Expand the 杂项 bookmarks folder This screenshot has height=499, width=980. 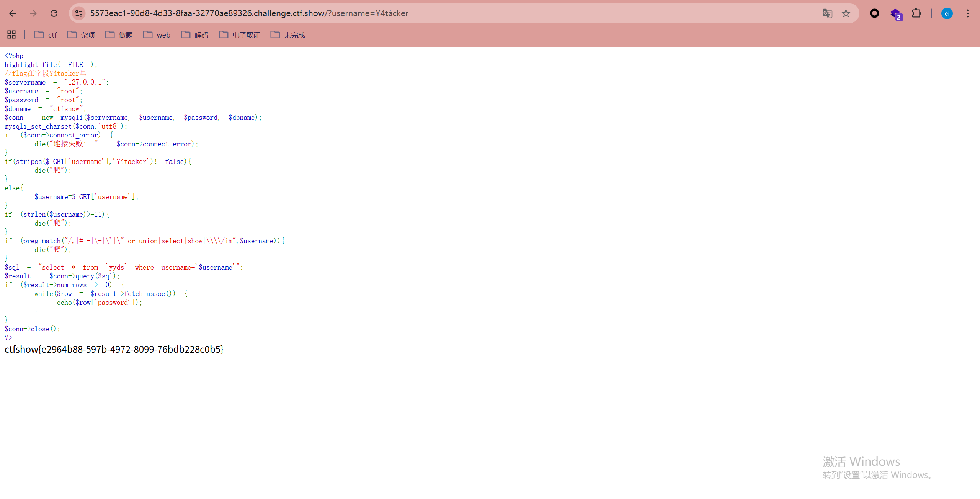pyautogui.click(x=81, y=35)
